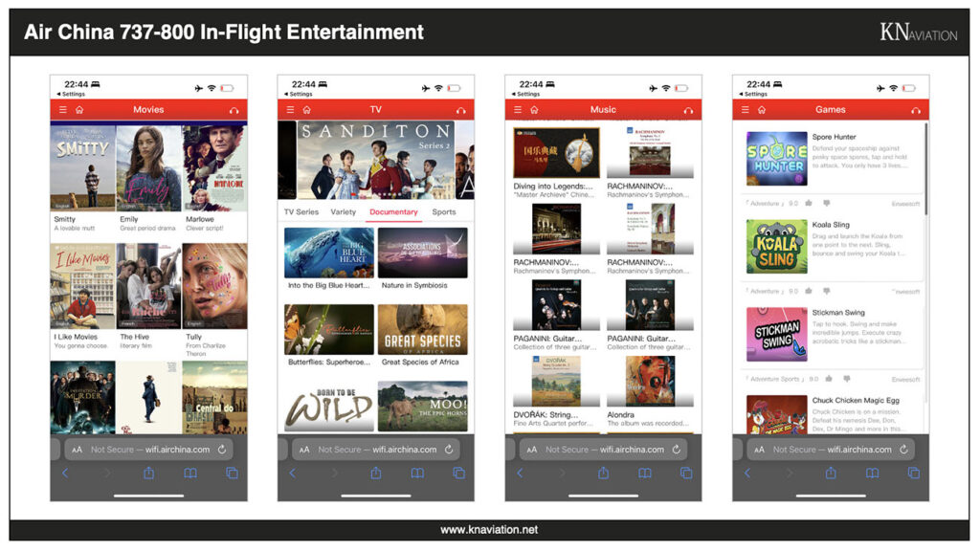Reload the page on the Games screen
Screen dimensions: 980x551
(903, 450)
